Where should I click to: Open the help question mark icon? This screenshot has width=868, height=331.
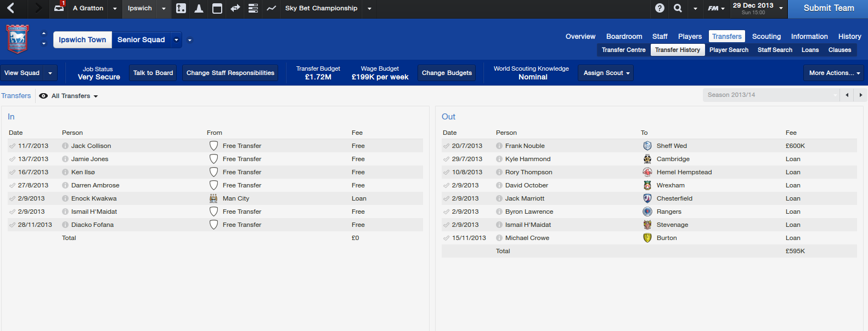click(x=660, y=8)
